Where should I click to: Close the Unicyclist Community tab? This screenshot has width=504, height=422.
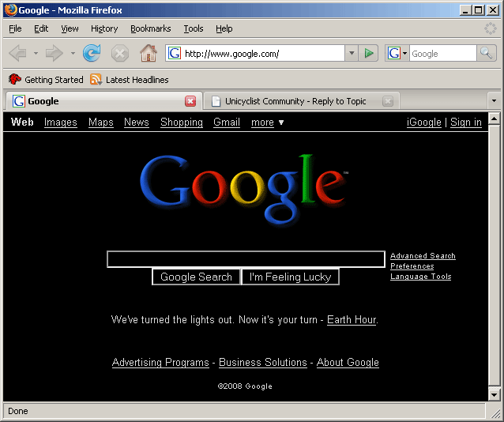pyautogui.click(x=388, y=101)
